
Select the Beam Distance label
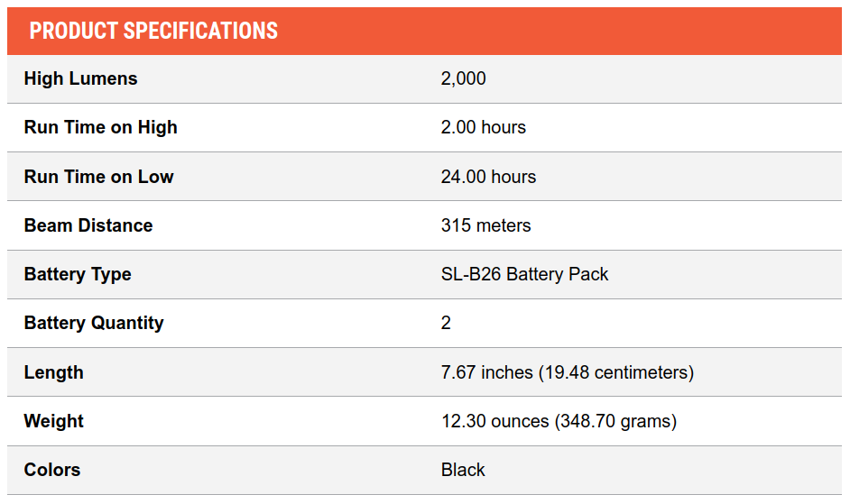click(x=88, y=225)
